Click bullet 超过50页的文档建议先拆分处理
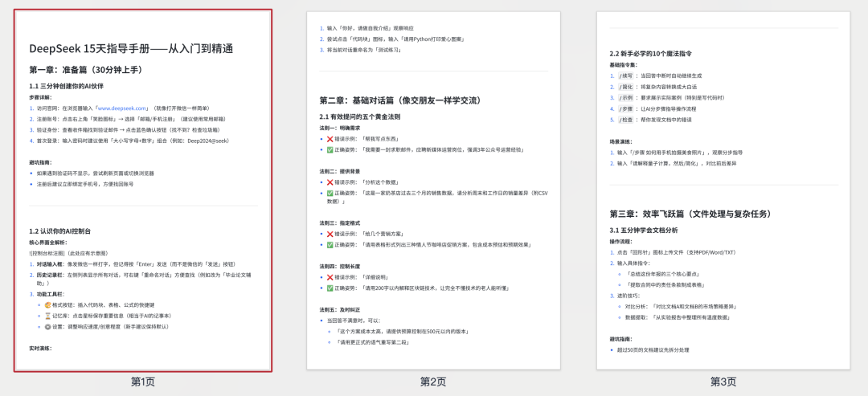868x396 pixels. click(649, 349)
